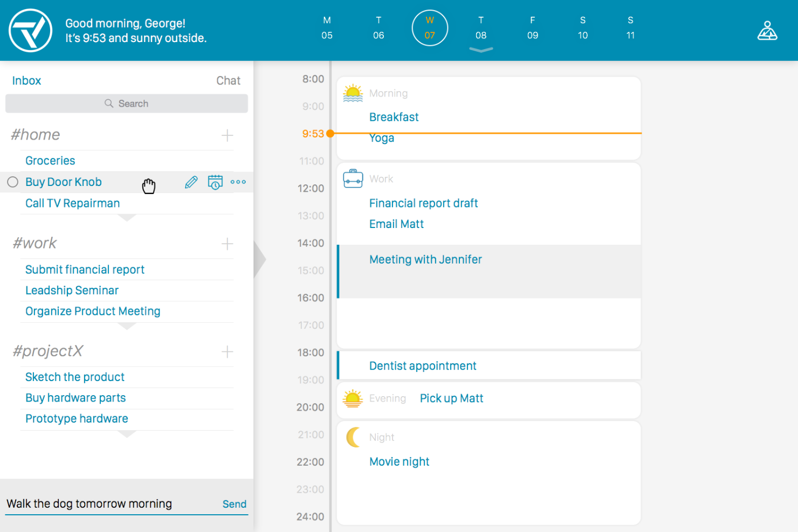Click the app logo checkmark icon
Image resolution: width=798 pixels, height=532 pixels.
[x=31, y=31]
